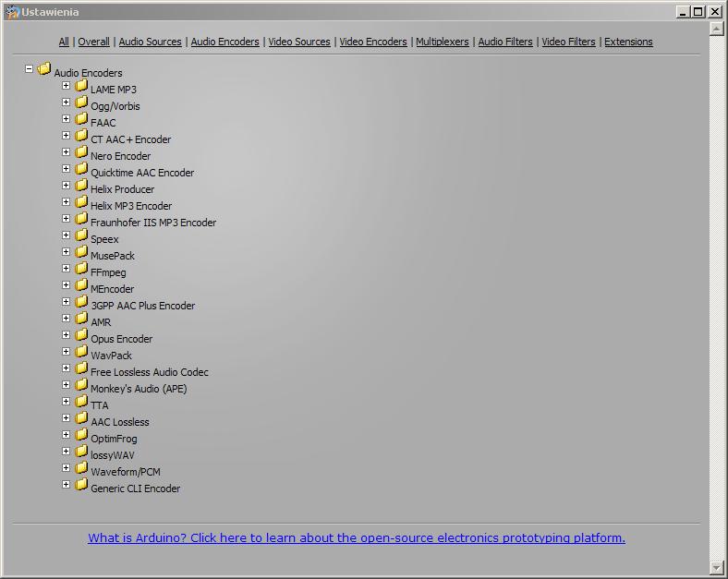
Task: Show All settings categories
Action: (64, 42)
